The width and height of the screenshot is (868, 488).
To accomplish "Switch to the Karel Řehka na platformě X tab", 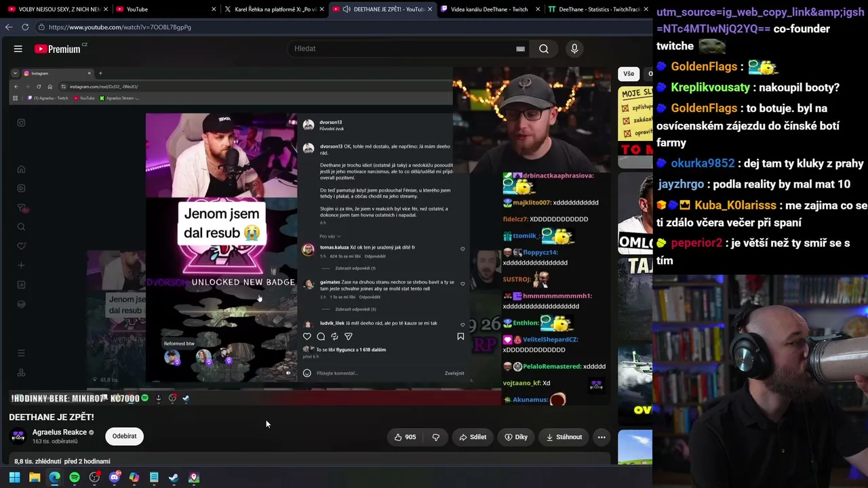I will pyautogui.click(x=274, y=9).
